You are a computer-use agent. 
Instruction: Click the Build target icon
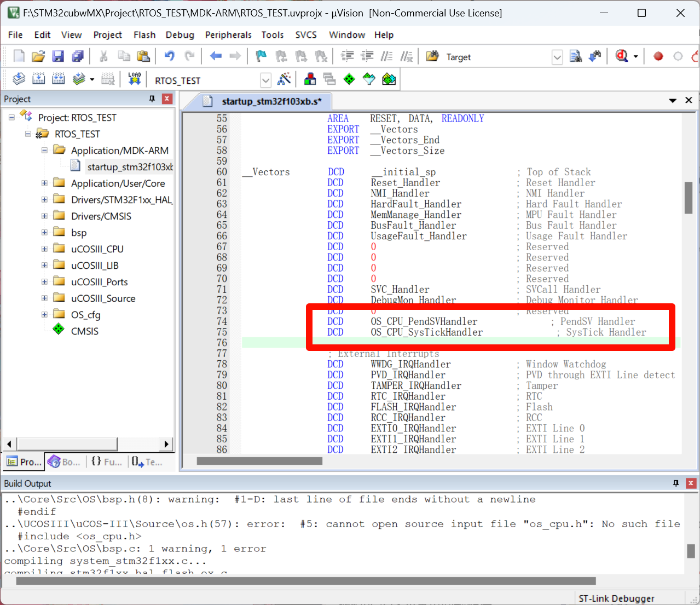(38, 79)
